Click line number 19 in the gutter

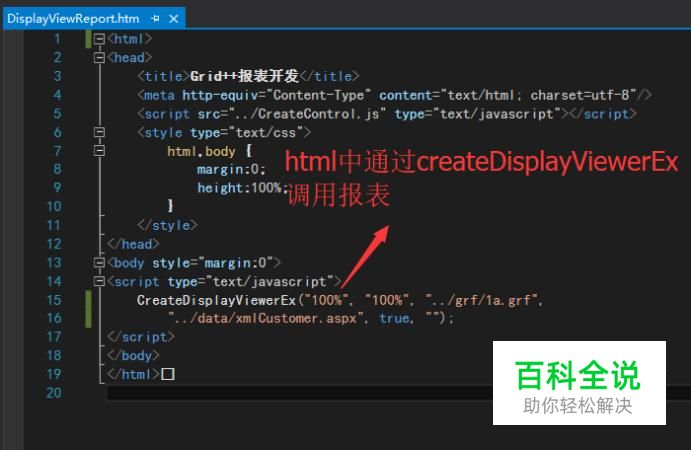pos(54,374)
